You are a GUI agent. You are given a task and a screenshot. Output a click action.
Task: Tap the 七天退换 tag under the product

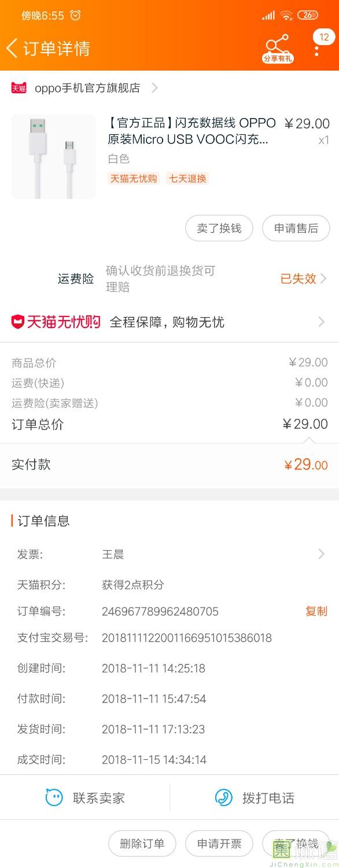tap(187, 178)
